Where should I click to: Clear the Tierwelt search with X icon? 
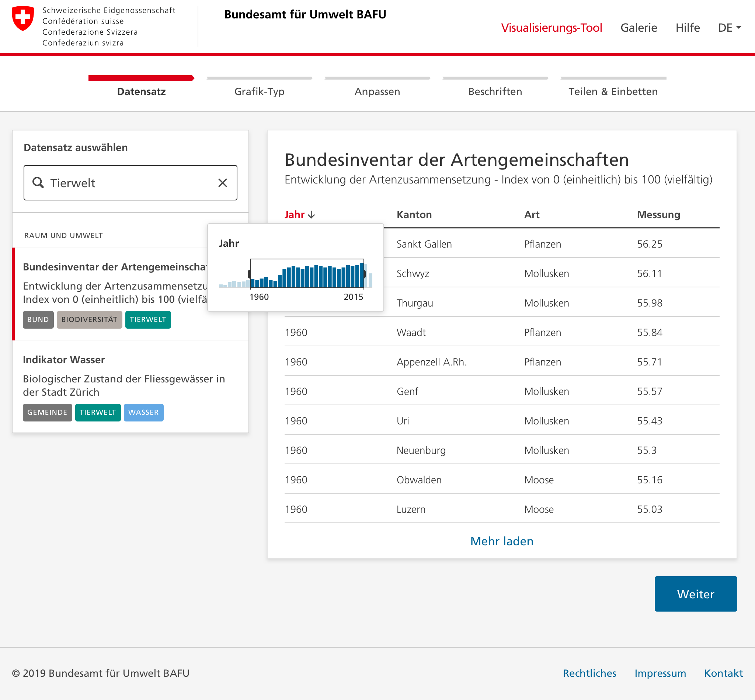[x=223, y=183]
